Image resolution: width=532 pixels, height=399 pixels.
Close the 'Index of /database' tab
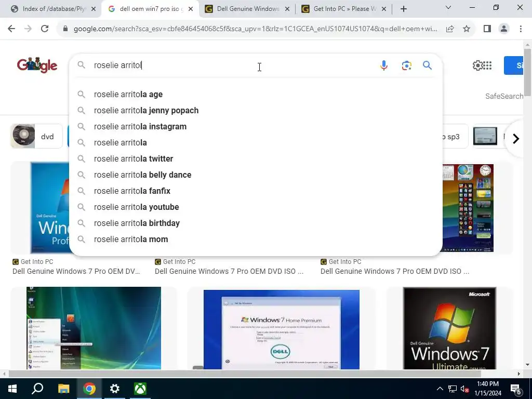94,9
